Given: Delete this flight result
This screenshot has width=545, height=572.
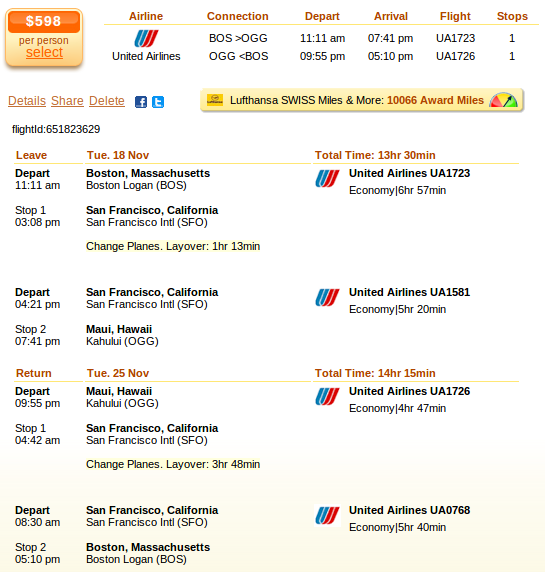Looking at the screenshot, I should click(x=107, y=101).
